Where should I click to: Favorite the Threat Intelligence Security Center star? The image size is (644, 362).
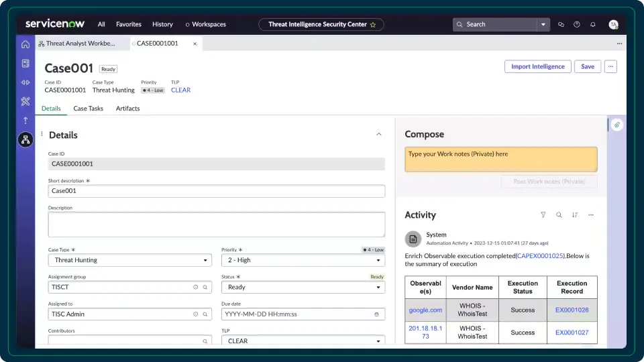[373, 25]
